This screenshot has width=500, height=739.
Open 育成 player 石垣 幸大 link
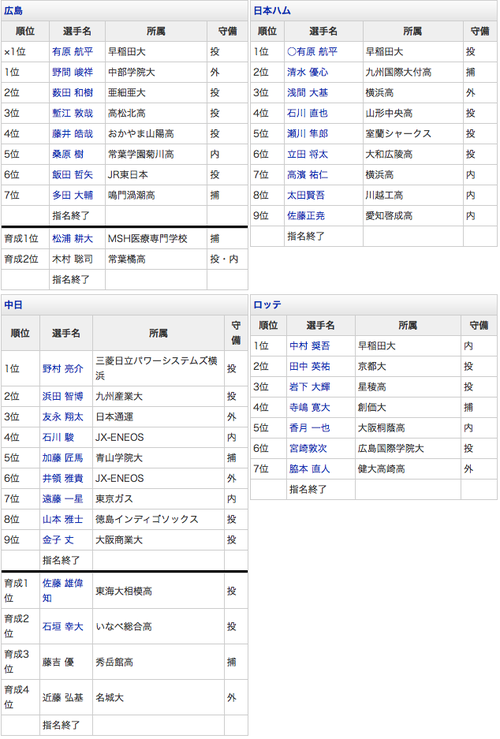(x=63, y=627)
